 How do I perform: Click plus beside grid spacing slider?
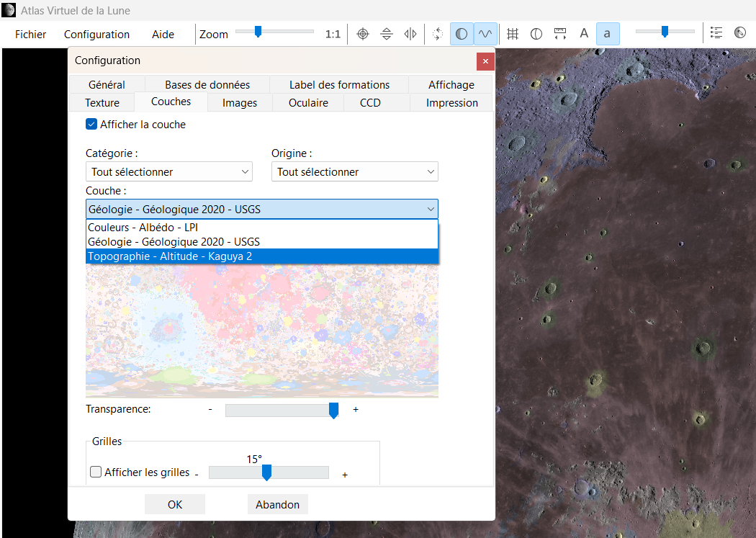(345, 475)
